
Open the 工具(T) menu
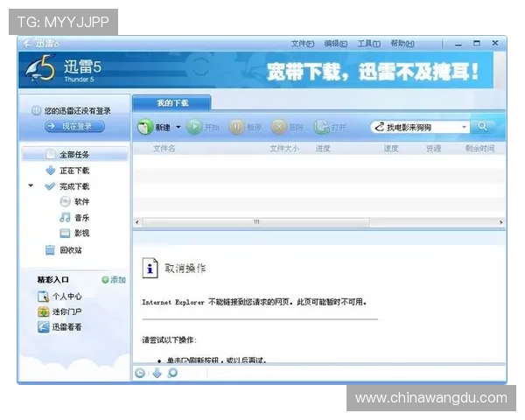tap(368, 44)
